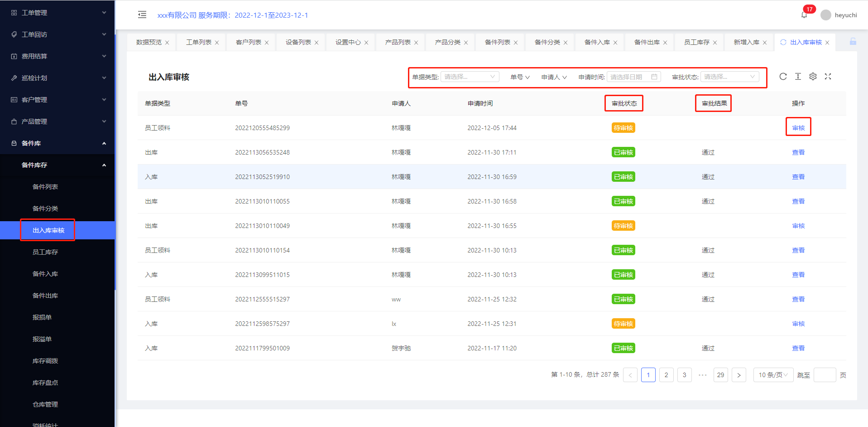Screen dimensions: 868x427
Task: Open 员工库存 in the sidebar
Action: 45,252
